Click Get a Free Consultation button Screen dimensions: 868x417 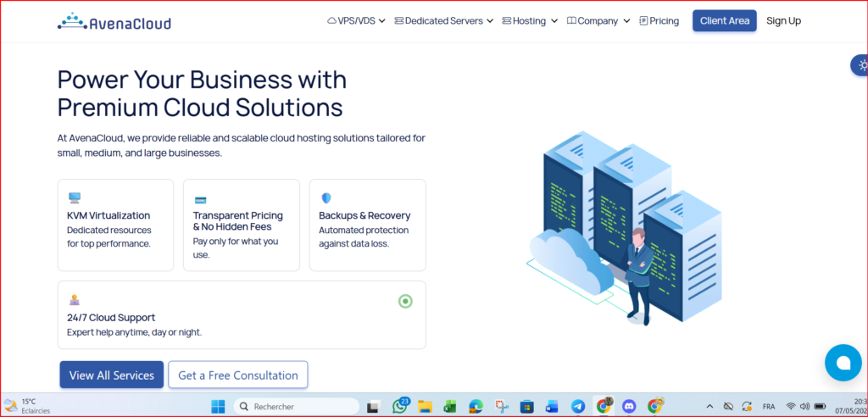tap(238, 375)
